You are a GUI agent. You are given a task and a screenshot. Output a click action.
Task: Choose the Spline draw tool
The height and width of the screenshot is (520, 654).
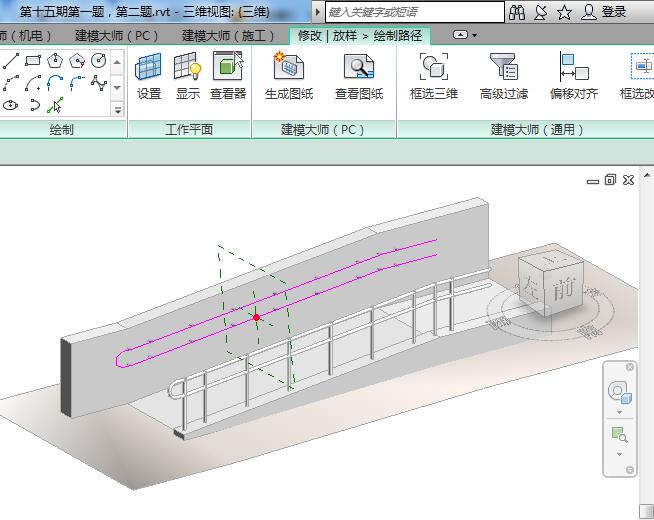point(99,83)
